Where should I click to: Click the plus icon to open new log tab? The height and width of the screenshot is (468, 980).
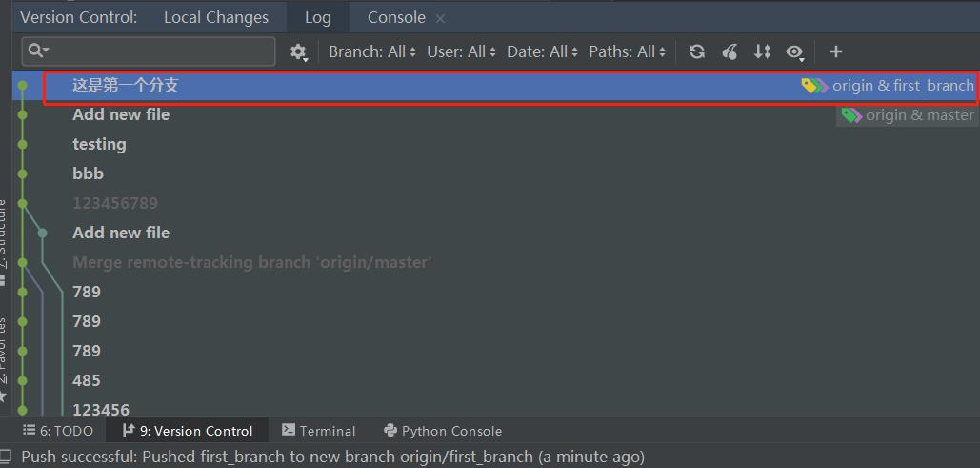tap(835, 51)
